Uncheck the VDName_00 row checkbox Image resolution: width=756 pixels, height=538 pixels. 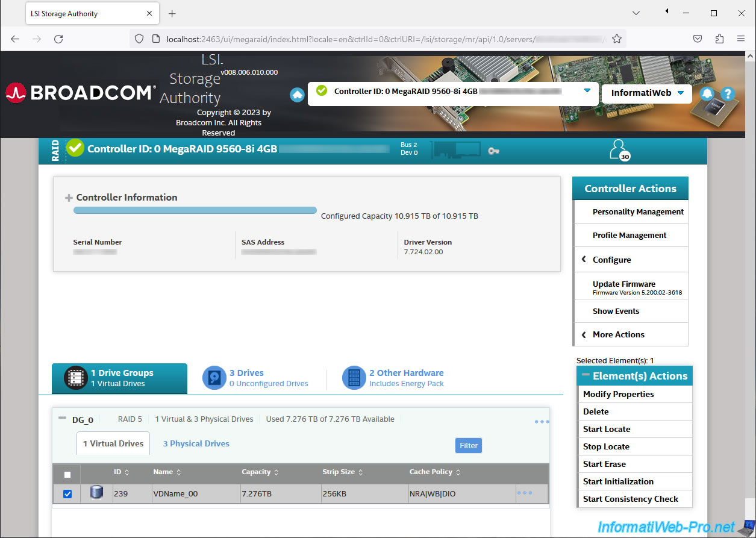pos(67,494)
